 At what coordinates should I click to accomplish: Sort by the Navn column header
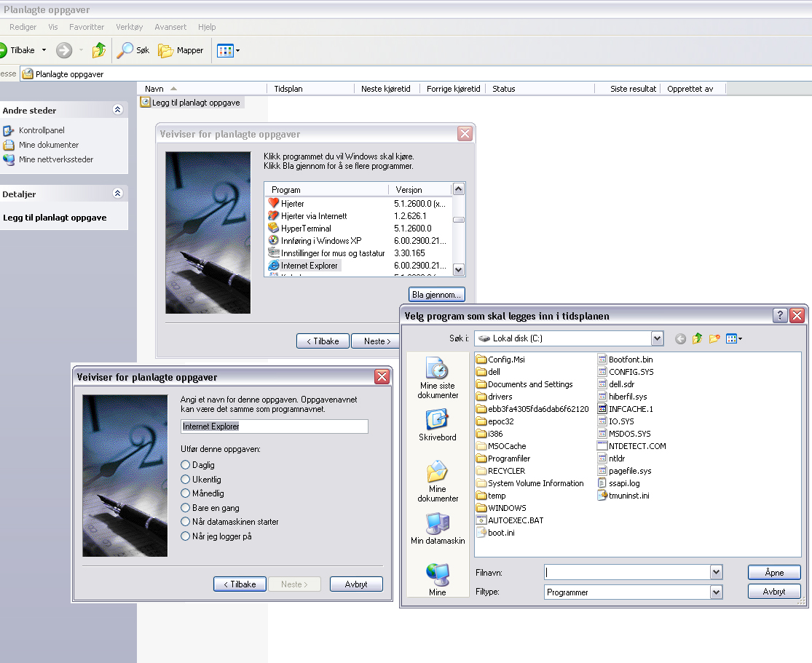202,89
